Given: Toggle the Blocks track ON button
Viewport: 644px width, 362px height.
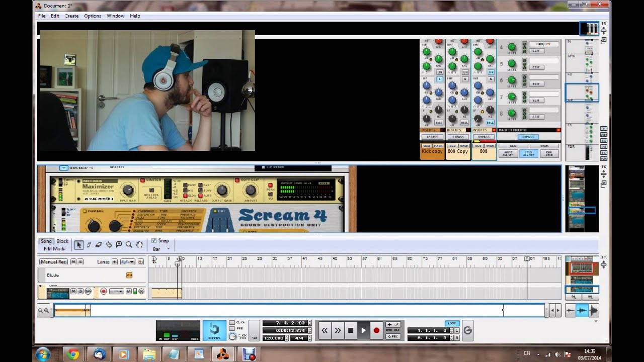Looking at the screenshot, I should click(129, 275).
